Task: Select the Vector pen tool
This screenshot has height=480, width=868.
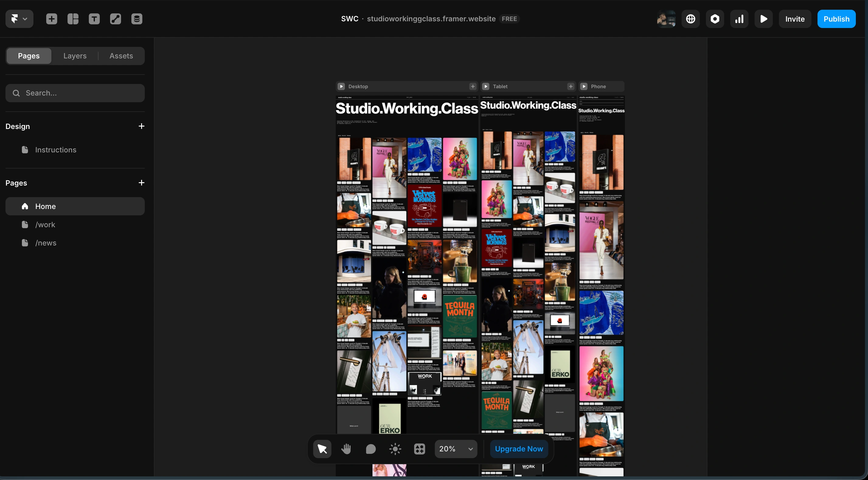Action: (115, 19)
